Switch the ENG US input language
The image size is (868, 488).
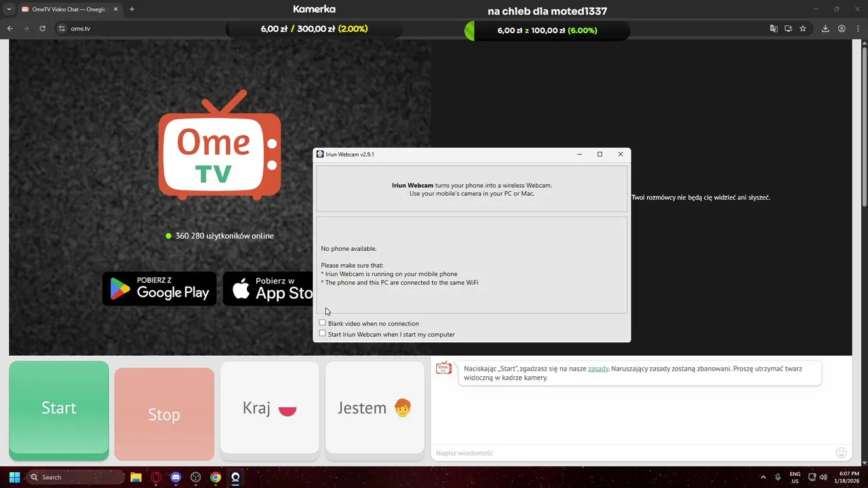coord(795,477)
